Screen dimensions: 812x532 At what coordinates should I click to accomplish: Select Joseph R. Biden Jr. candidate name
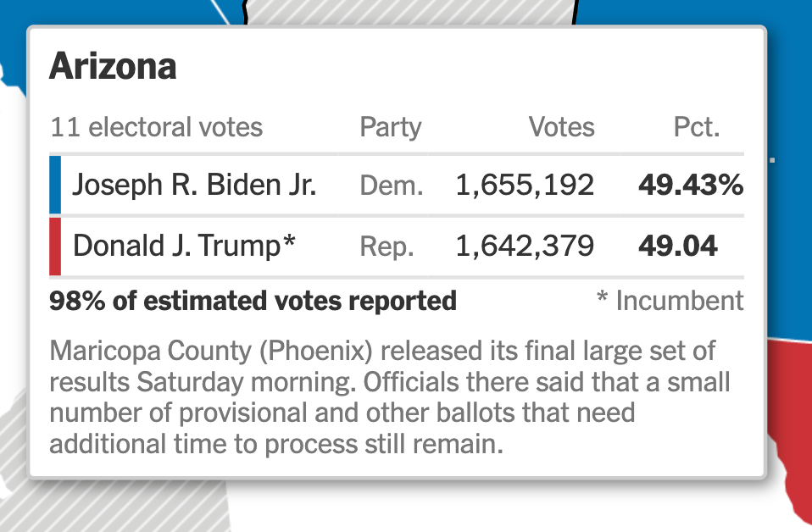tap(194, 185)
